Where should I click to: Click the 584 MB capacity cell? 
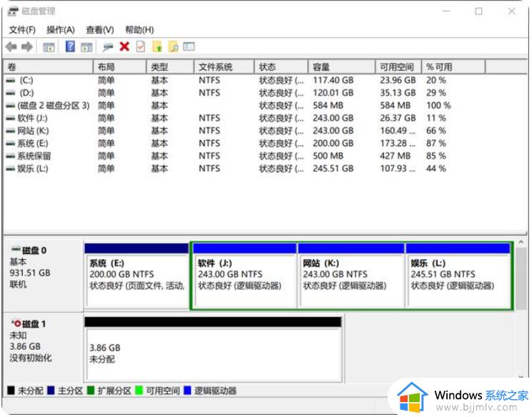point(327,106)
